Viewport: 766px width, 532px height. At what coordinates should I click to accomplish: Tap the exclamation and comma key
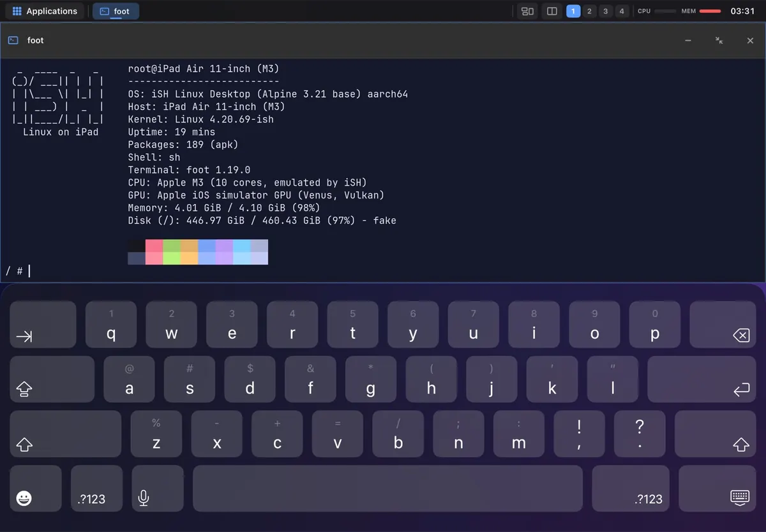pos(580,434)
